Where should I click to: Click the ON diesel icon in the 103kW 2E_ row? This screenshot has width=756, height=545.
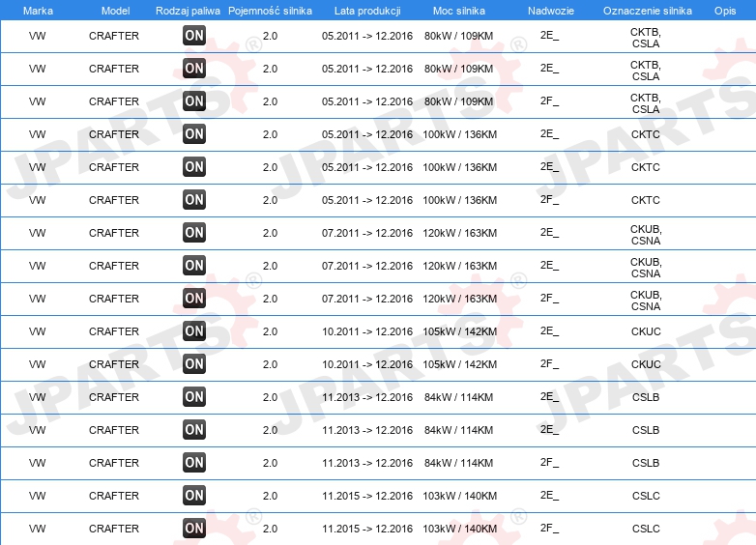[194, 496]
